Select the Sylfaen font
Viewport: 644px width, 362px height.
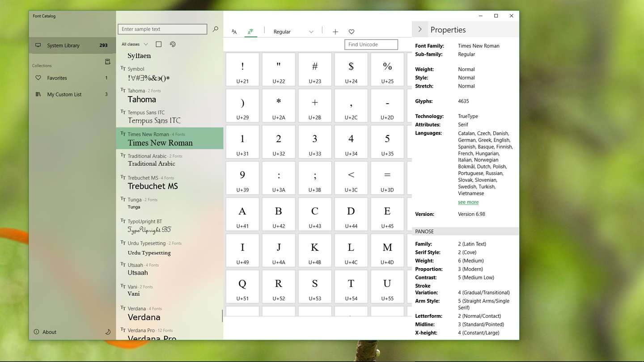(170, 56)
